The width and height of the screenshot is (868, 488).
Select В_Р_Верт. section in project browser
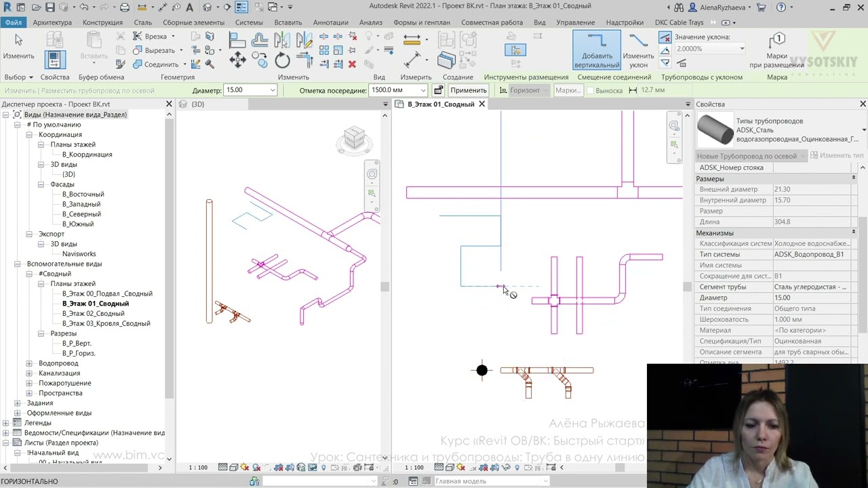coord(77,344)
